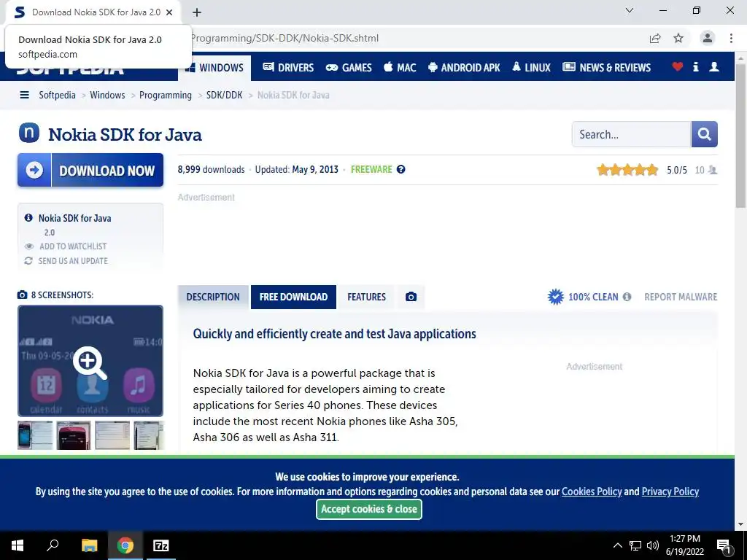The image size is (747, 560).
Task: Click the magnifier search button
Action: click(x=704, y=134)
